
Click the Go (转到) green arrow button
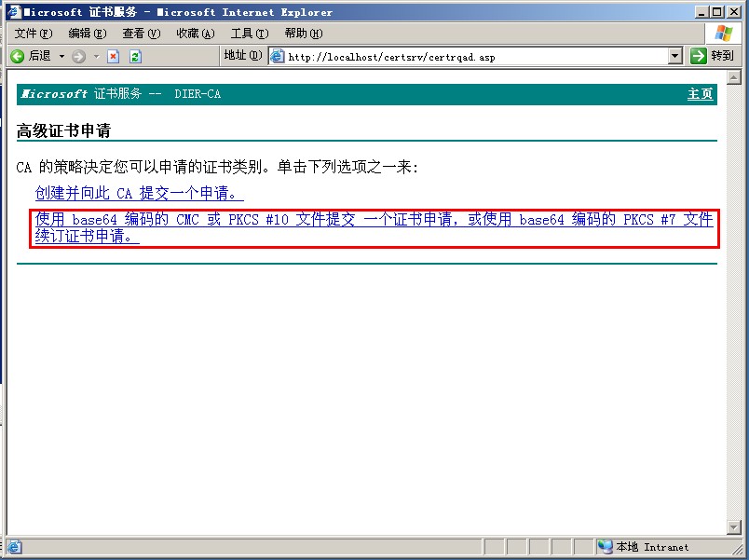coord(699,56)
